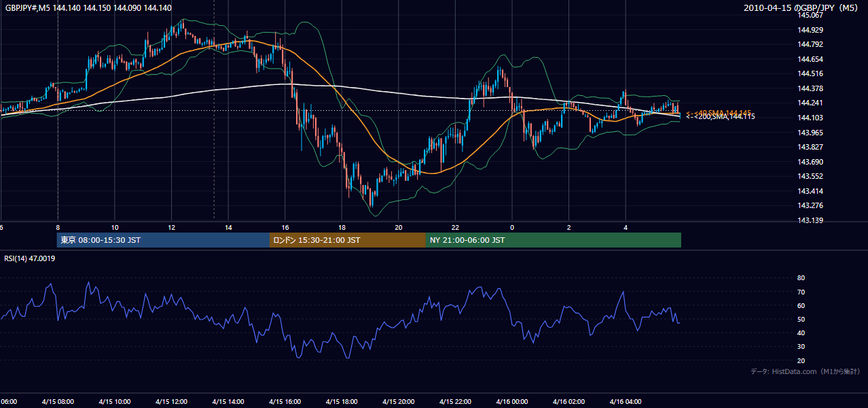Click the RSI(14) 47.0019 indicator label
This screenshot has height=408, width=868.
[x=30, y=258]
